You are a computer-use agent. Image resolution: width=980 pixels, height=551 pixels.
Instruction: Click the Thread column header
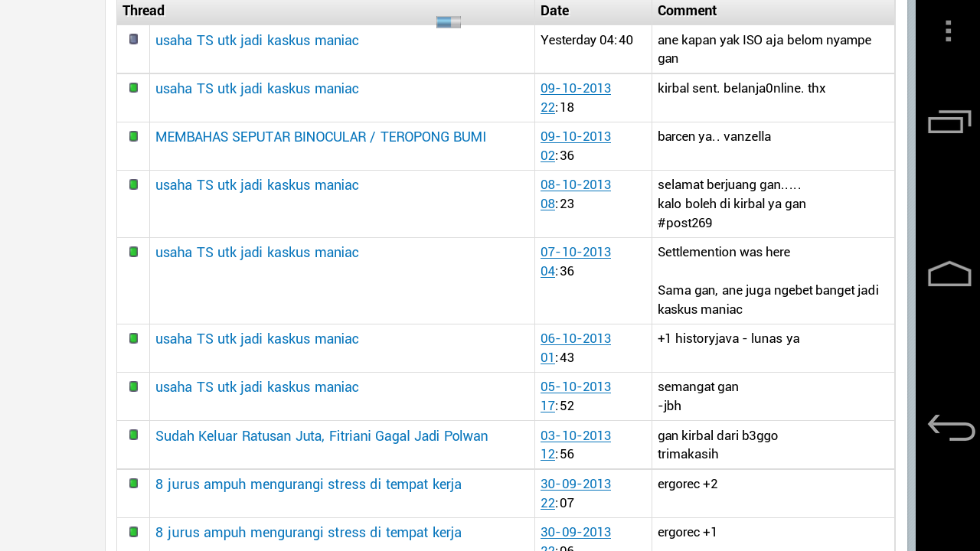click(x=325, y=11)
